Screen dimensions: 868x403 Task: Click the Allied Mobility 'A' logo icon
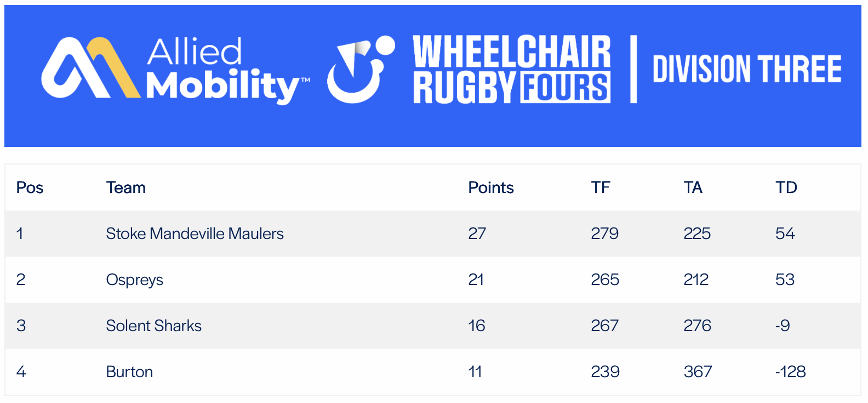(90, 68)
